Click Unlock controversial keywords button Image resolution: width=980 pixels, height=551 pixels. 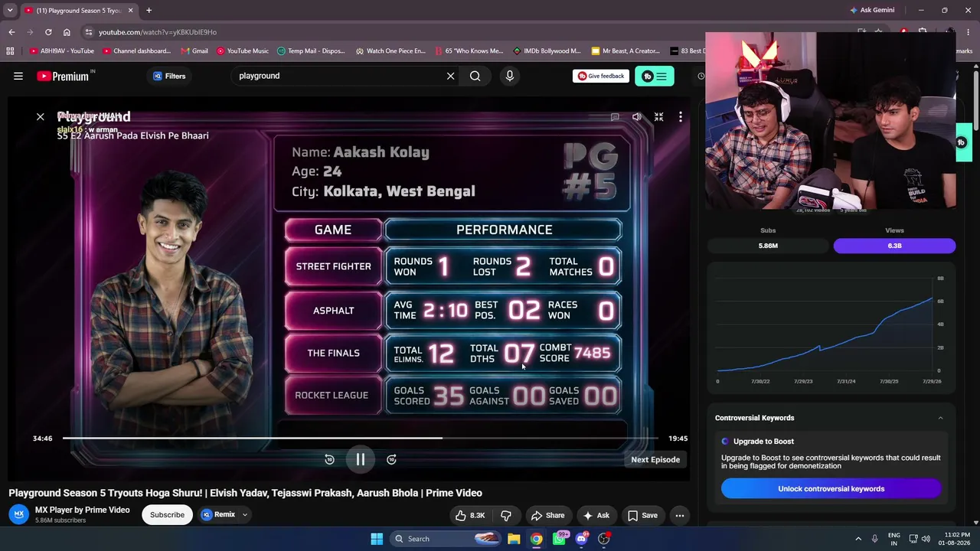831,489
